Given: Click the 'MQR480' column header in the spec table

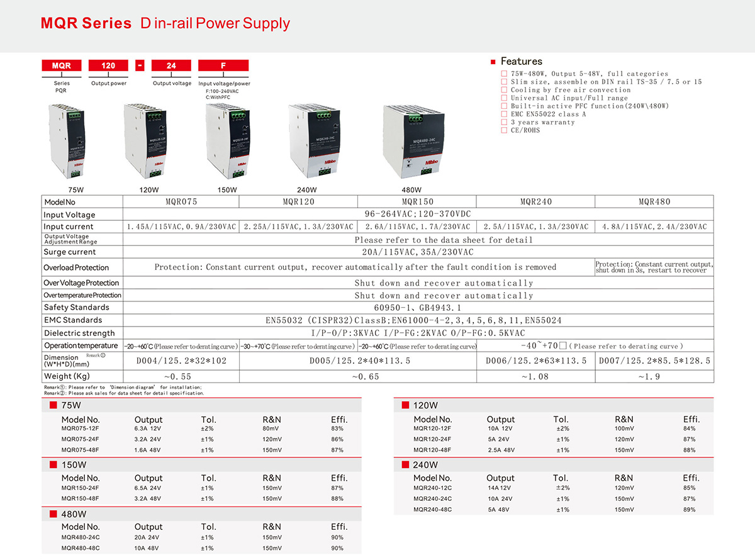Looking at the screenshot, I should [654, 202].
